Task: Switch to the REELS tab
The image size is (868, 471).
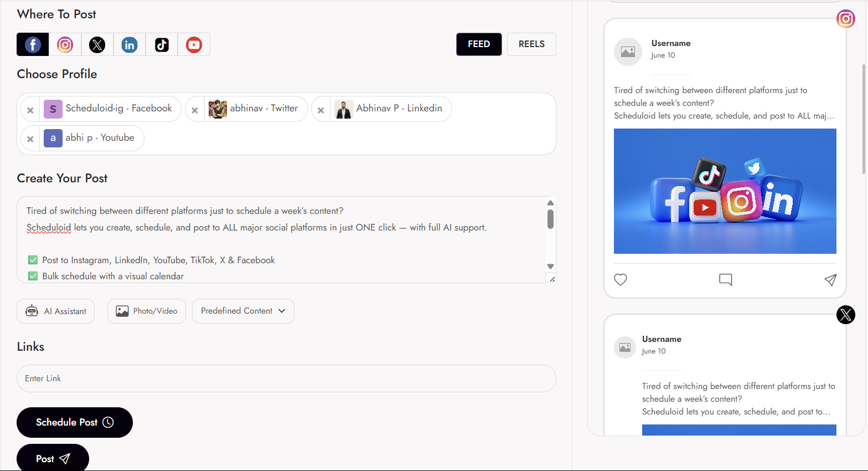Action: pos(531,44)
